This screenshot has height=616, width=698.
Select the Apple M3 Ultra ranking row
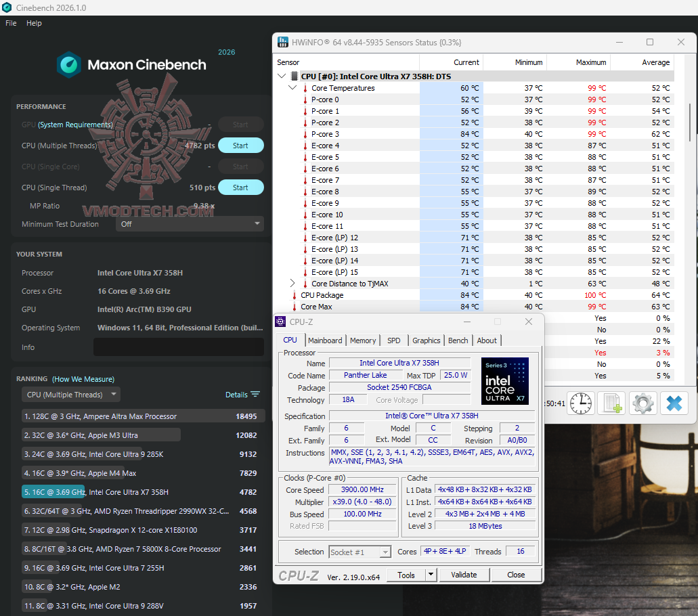coord(143,435)
